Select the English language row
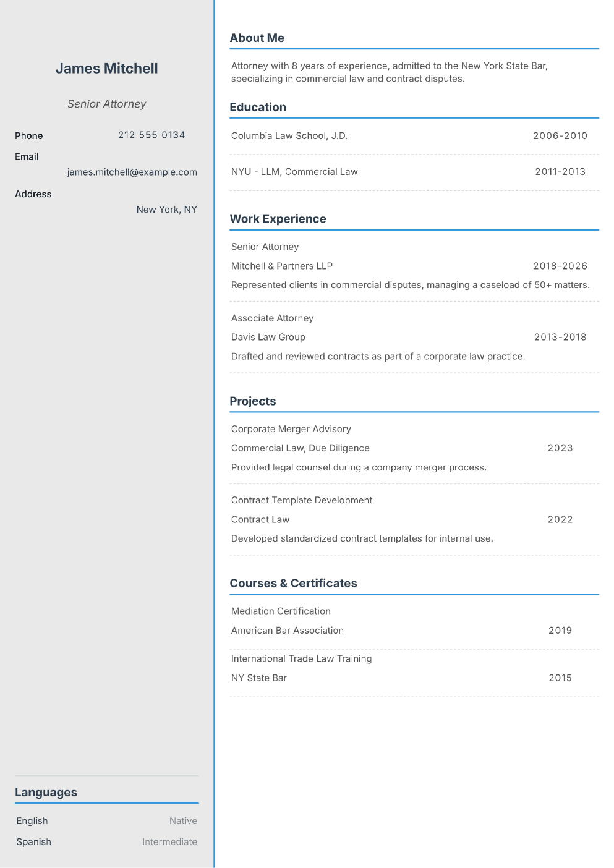The height and width of the screenshot is (868, 614). 107,821
